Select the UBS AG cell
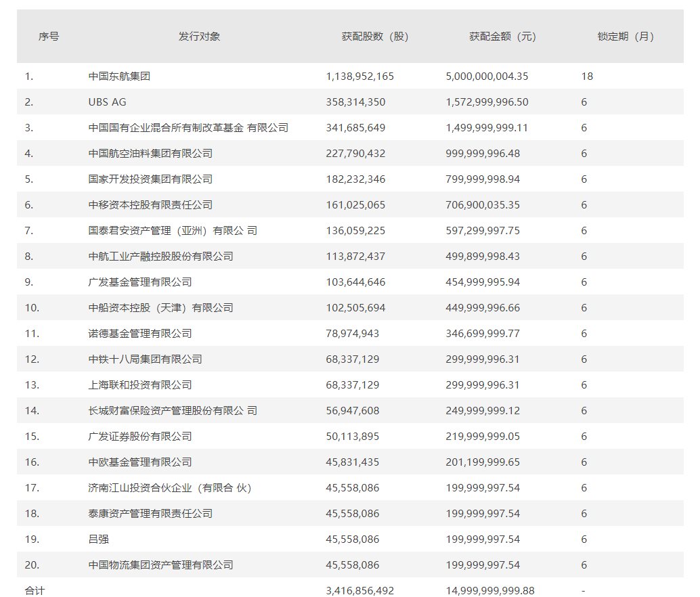This screenshot has height=597, width=700. 107,102
